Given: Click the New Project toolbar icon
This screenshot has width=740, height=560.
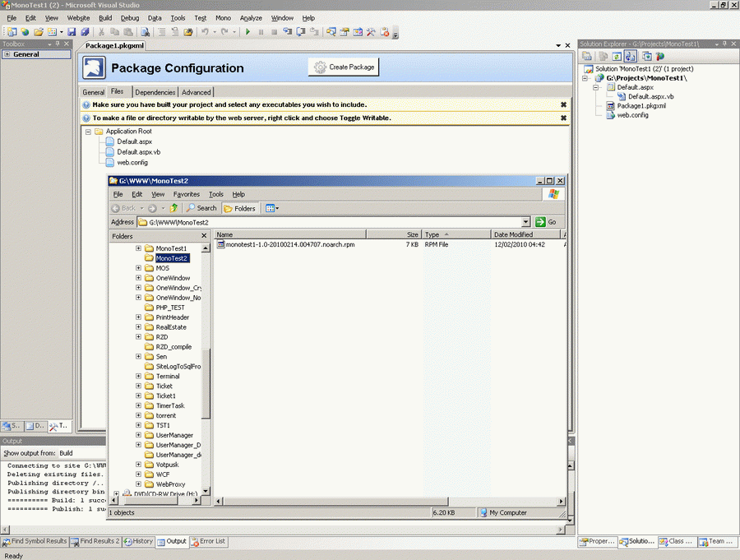Looking at the screenshot, I should tap(12, 31).
